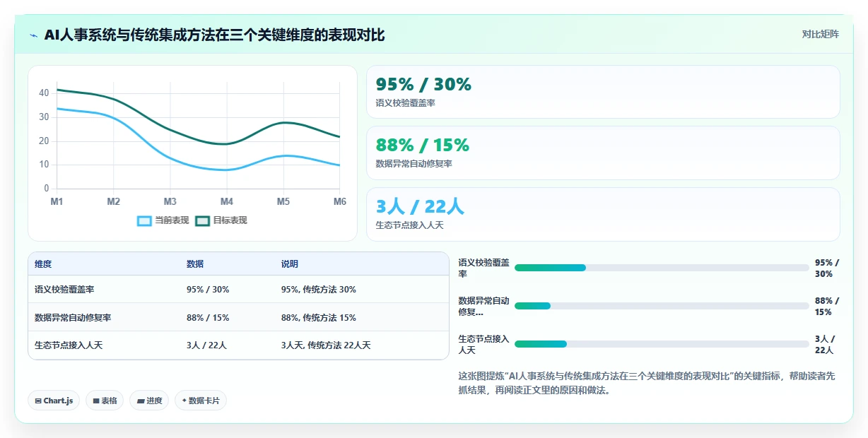This screenshot has width=868, height=438.
Task: Click the 数据异常自动修复 progress bar
Action: (x=662, y=306)
